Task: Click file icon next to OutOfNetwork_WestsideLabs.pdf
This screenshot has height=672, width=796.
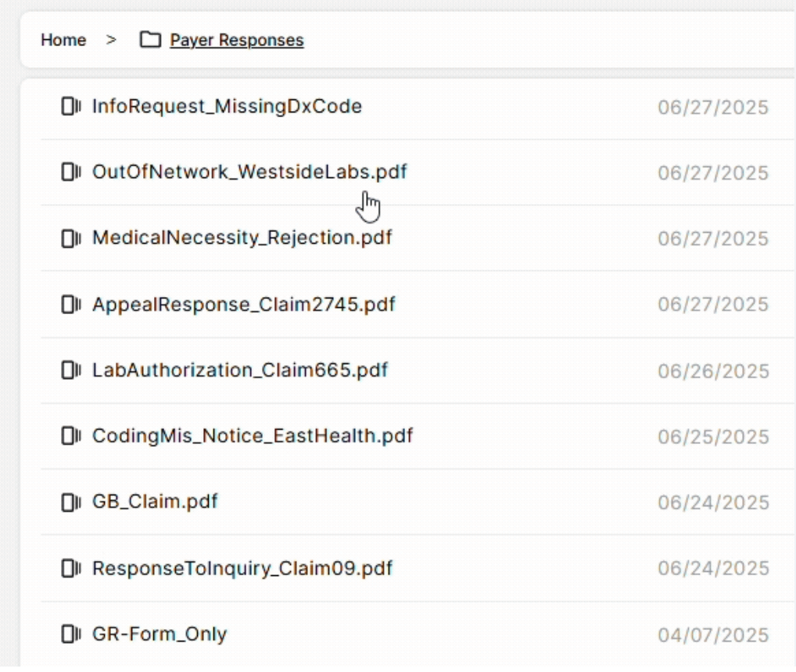Action: pyautogui.click(x=71, y=172)
